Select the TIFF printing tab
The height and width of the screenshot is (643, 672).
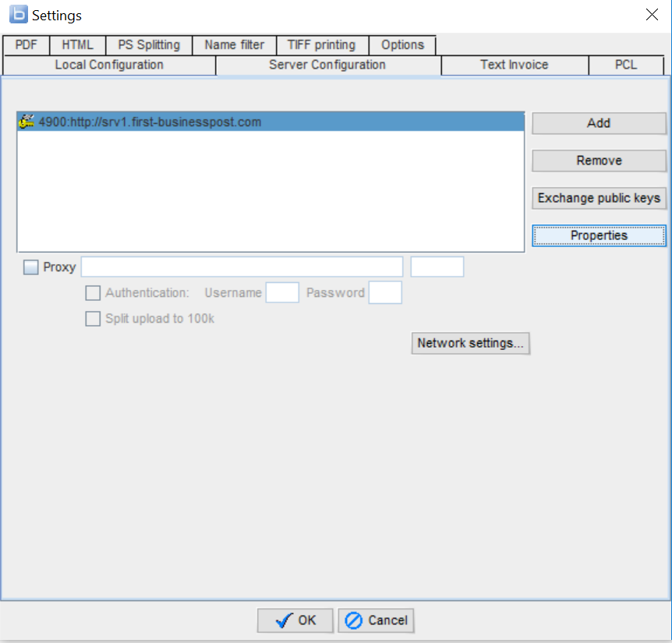[321, 45]
